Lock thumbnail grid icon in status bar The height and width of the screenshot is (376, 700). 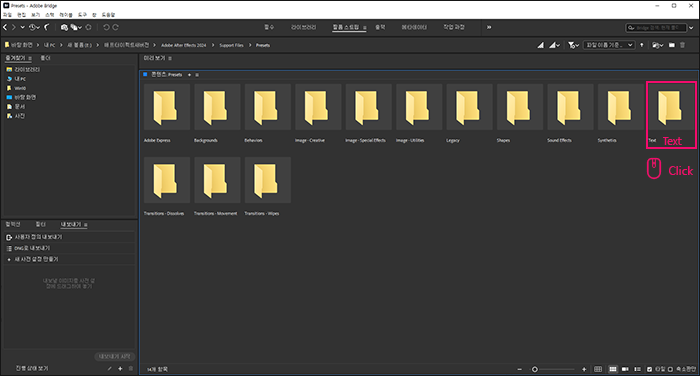(x=598, y=369)
